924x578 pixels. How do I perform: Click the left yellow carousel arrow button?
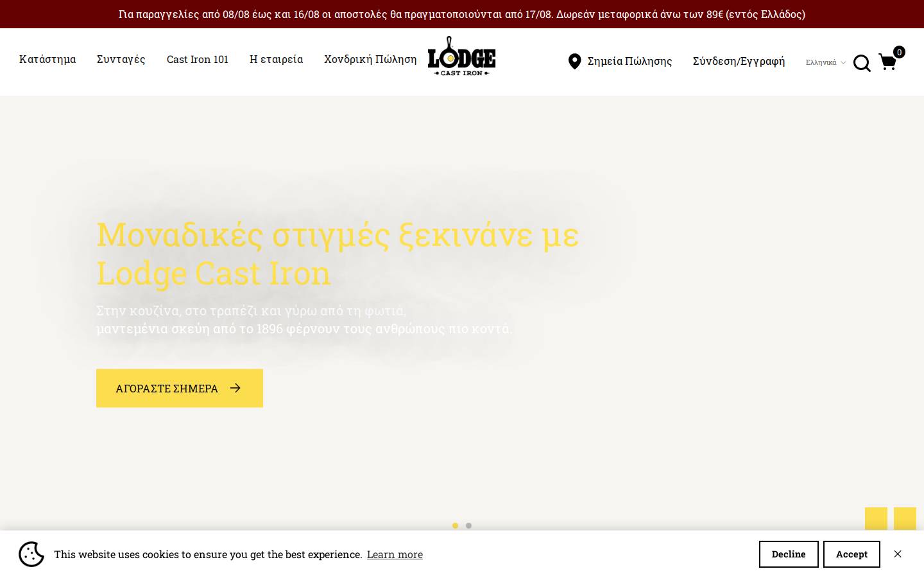point(876,519)
